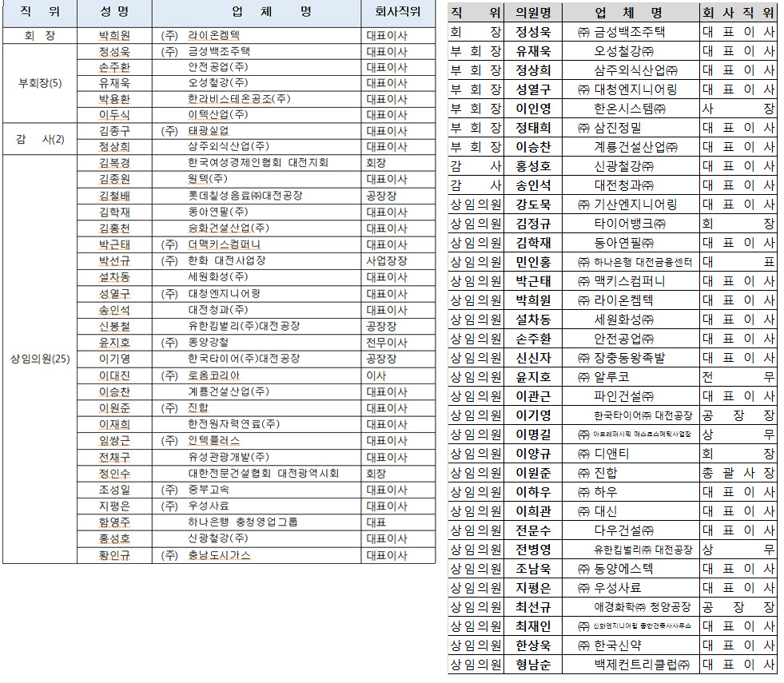Click the name '민인홍'

[533, 262]
